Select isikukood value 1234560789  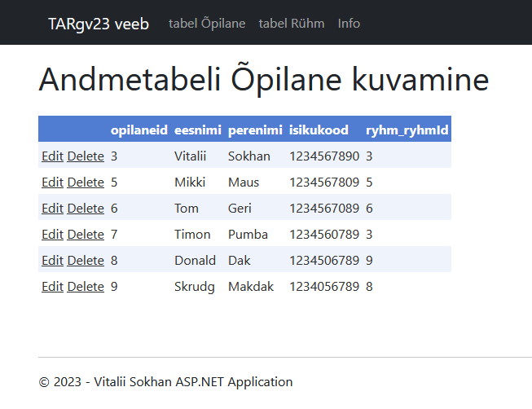pyautogui.click(x=324, y=234)
